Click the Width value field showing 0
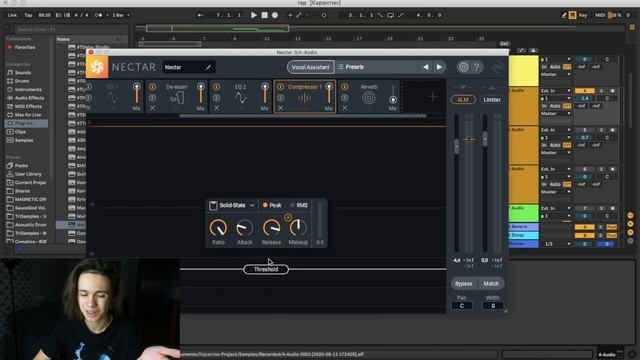The height and width of the screenshot is (360, 640). point(493,306)
